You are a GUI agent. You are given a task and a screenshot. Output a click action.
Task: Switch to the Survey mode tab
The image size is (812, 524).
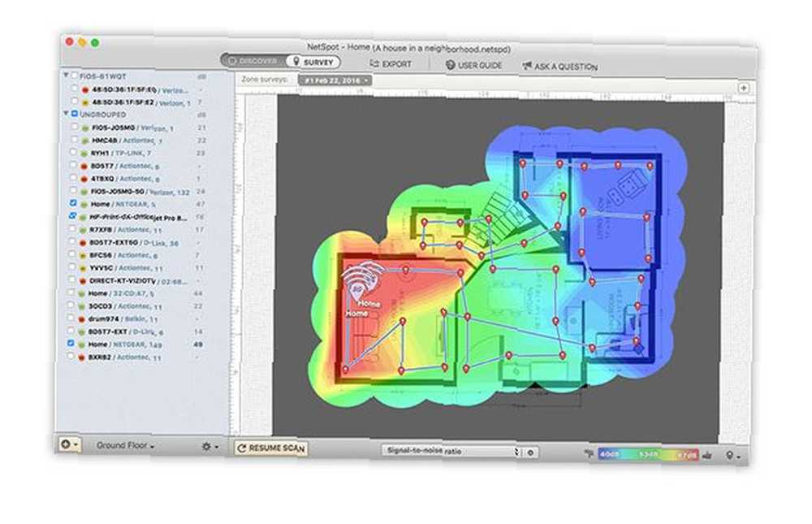[313, 62]
